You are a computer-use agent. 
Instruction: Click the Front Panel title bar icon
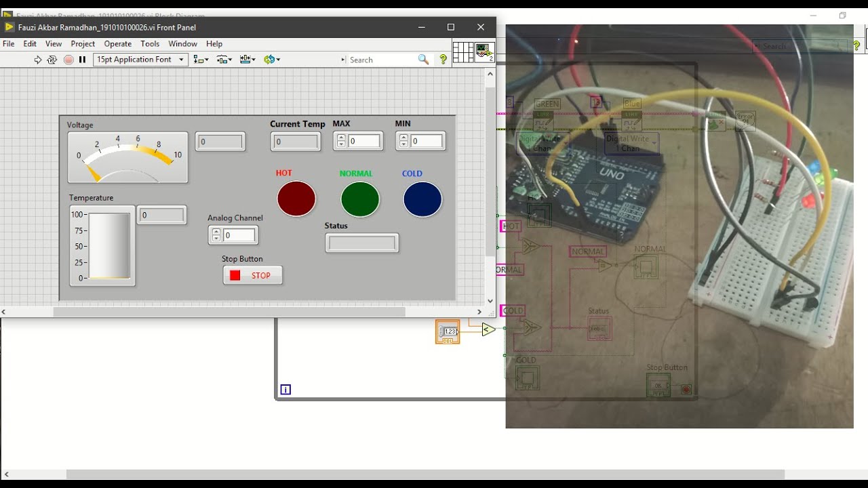pyautogui.click(x=9, y=27)
